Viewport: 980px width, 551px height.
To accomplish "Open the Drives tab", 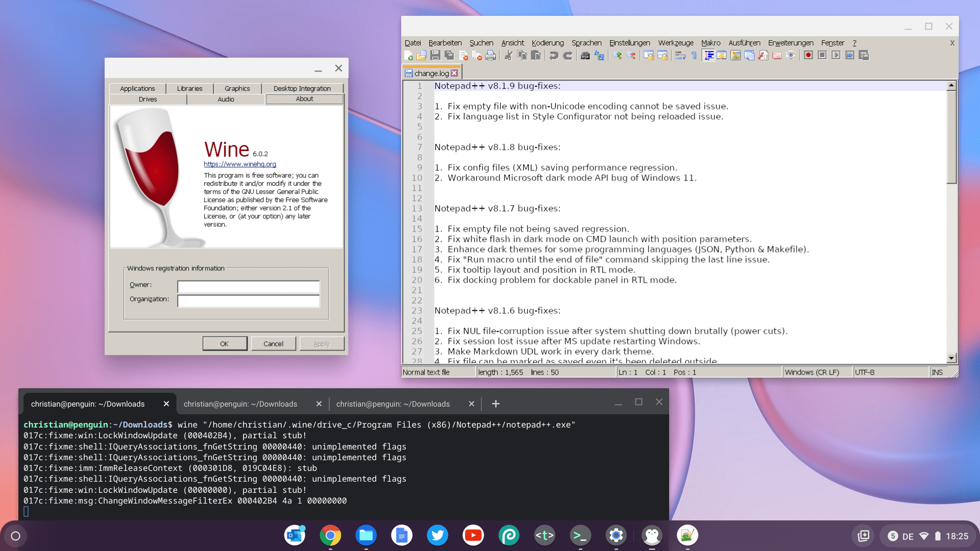I will 148,99.
